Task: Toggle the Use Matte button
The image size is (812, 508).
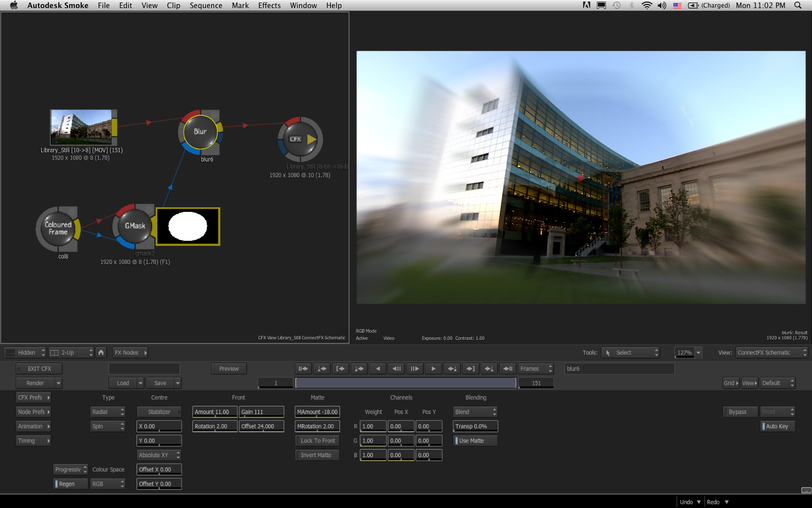Action: pos(475,441)
